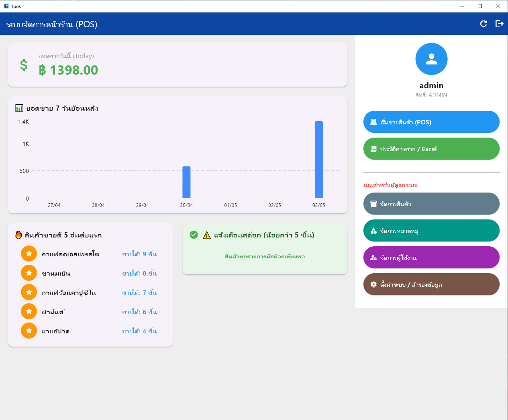Click the star icon for กาแฟสดเอสเพรสโซ่

click(x=29, y=254)
